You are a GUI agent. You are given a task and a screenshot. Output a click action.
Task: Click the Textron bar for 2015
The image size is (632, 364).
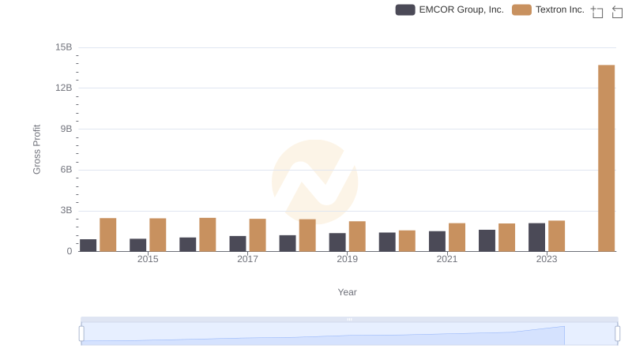pyautogui.click(x=157, y=235)
